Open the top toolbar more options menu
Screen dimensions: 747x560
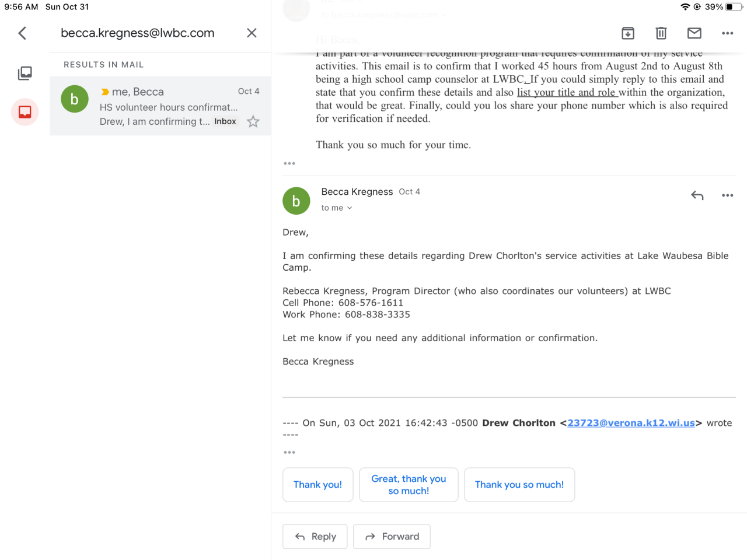(x=727, y=33)
